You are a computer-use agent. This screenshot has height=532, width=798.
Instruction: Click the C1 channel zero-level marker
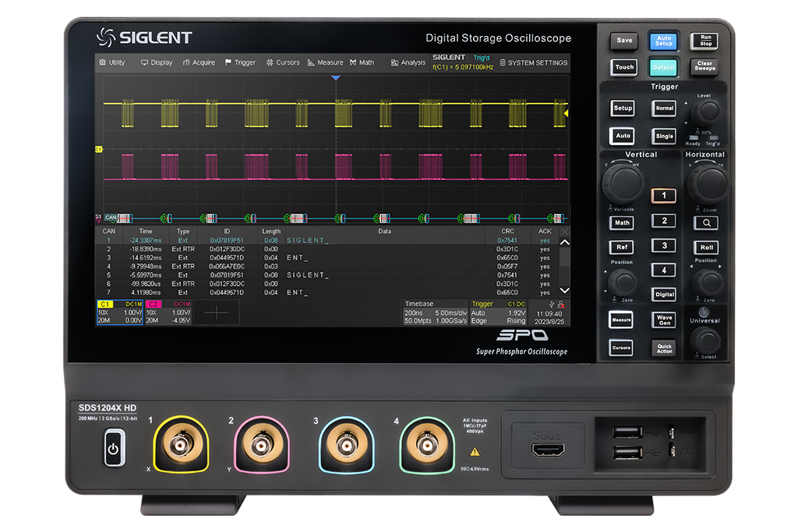[99, 148]
